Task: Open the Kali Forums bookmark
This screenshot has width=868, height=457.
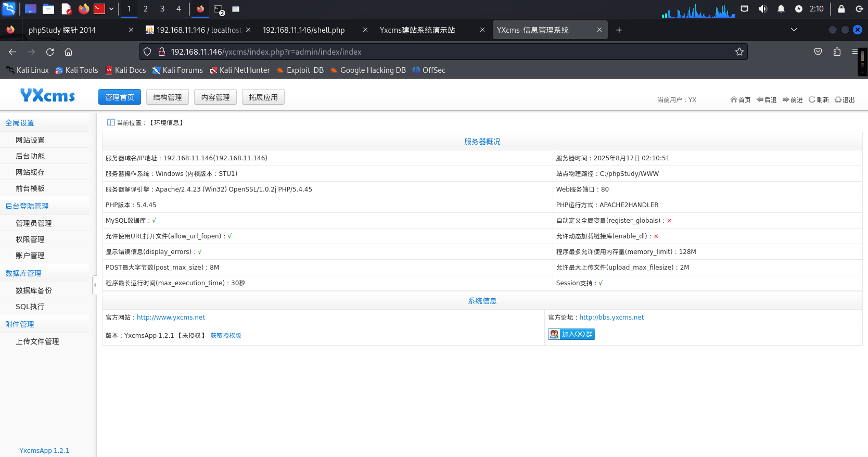Action: 177,70
